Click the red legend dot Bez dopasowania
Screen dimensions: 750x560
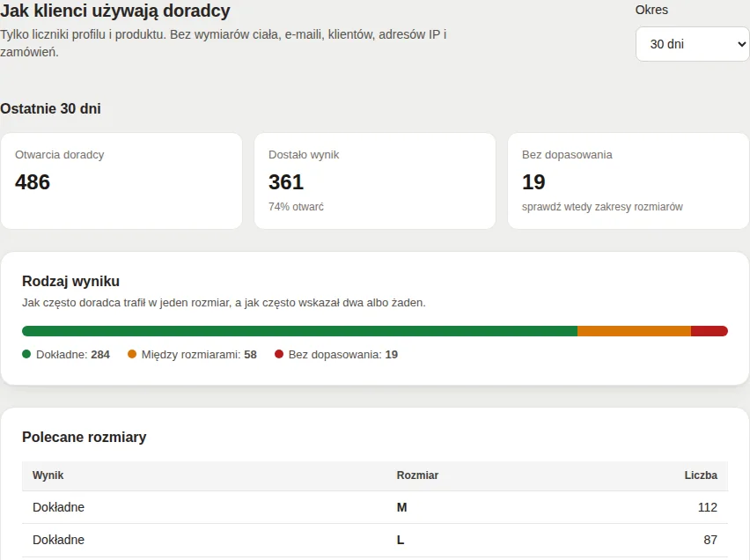(279, 354)
